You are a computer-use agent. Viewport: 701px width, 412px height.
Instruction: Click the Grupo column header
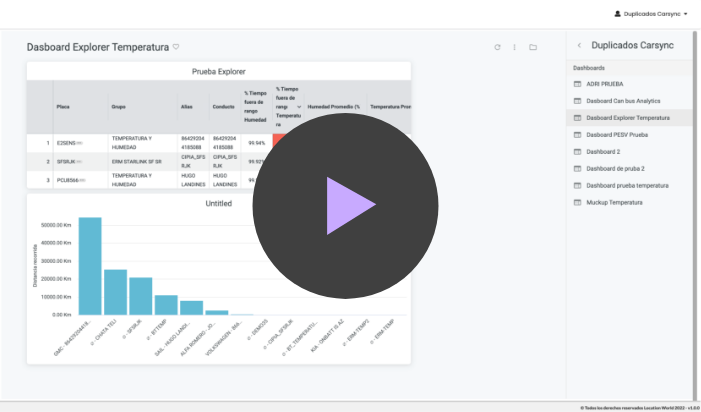(x=118, y=106)
